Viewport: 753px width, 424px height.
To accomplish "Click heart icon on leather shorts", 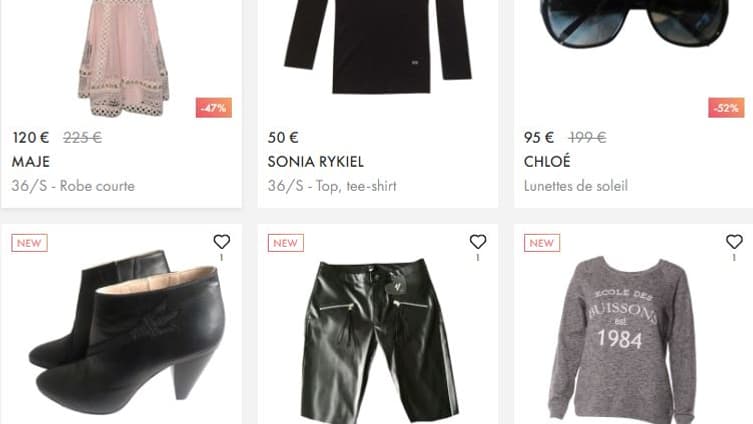I will (x=478, y=242).
